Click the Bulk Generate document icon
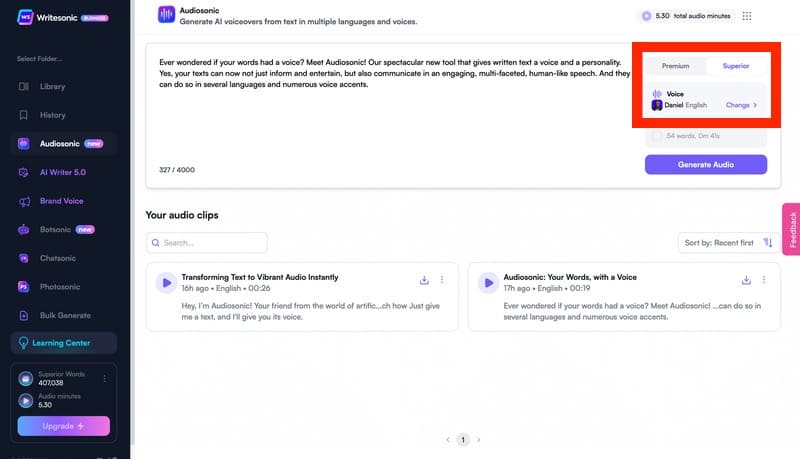800x459 pixels. pos(23,315)
